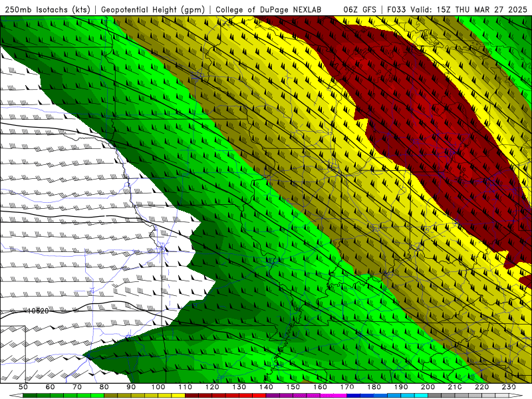
Task: Click the 110 kt legend label
Action: [186, 387]
